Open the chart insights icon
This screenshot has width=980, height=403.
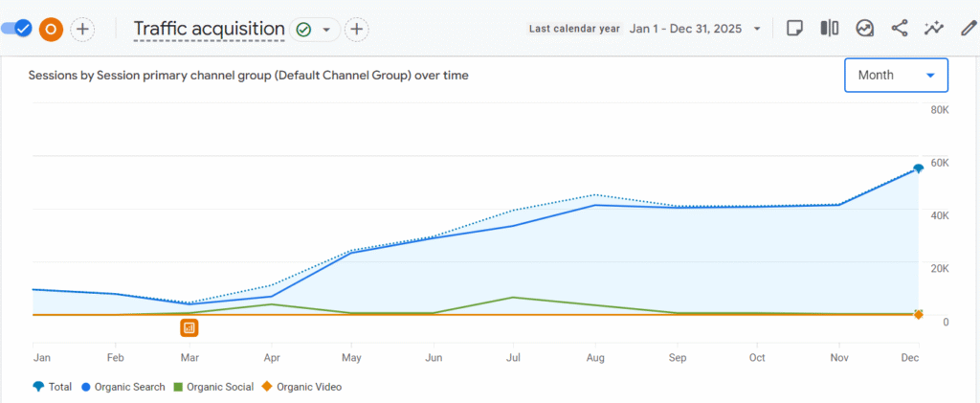[x=864, y=29]
